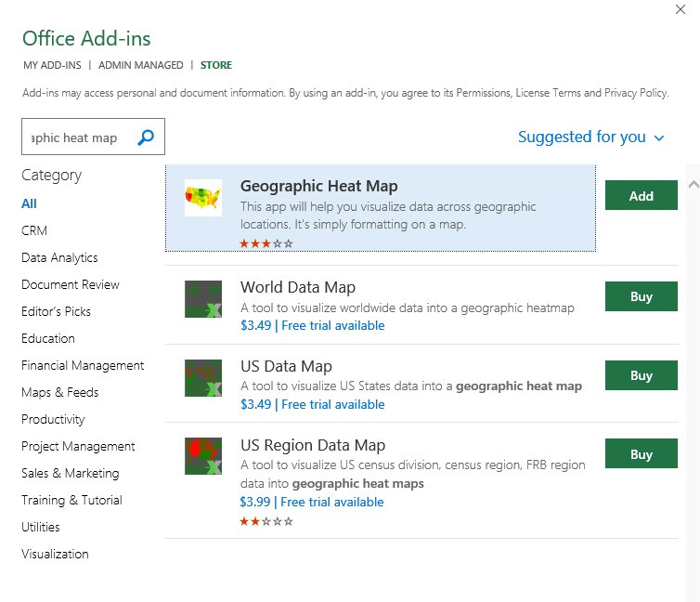
Task: Add the Geographic Heat Map add-in
Action: click(x=641, y=196)
